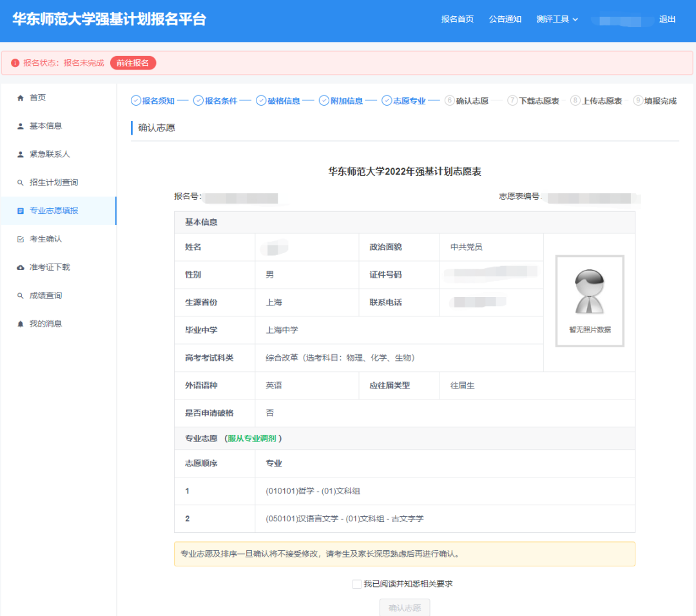The width and height of the screenshot is (696, 616).
Task: Click the magnifier icon beside 成绩查询
Action: point(20,296)
